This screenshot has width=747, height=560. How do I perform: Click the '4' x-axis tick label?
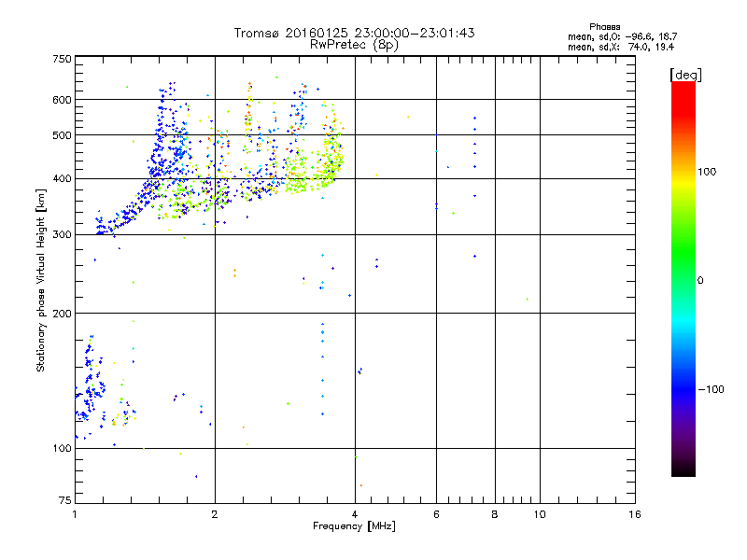tap(355, 514)
